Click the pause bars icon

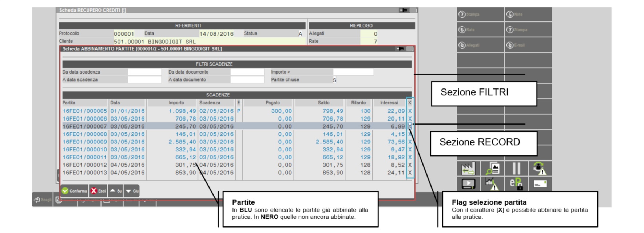516,169
